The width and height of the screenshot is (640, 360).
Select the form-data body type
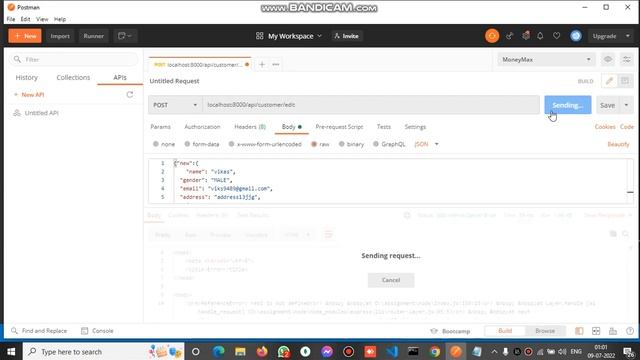202,144
